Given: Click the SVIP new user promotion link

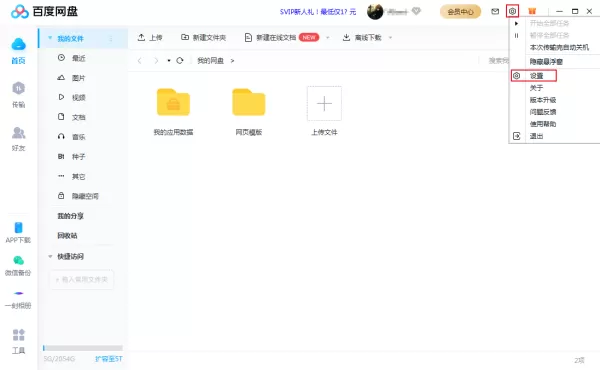Looking at the screenshot, I should coord(318,12).
